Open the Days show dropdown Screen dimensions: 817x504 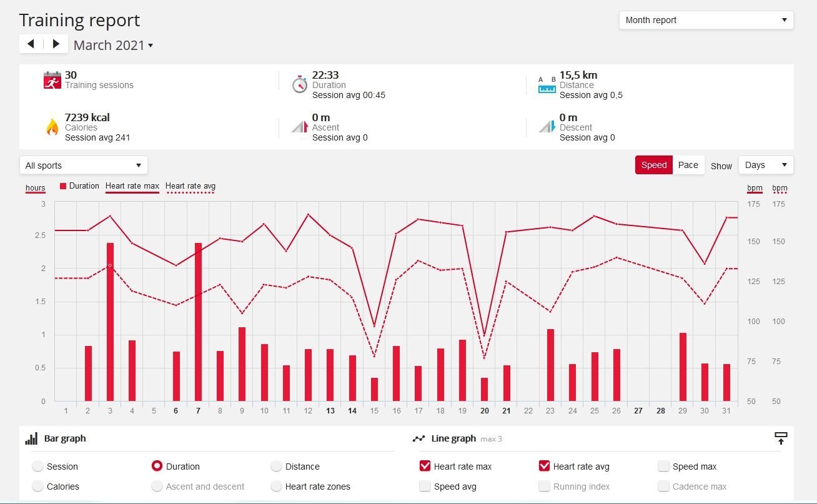[x=766, y=165]
